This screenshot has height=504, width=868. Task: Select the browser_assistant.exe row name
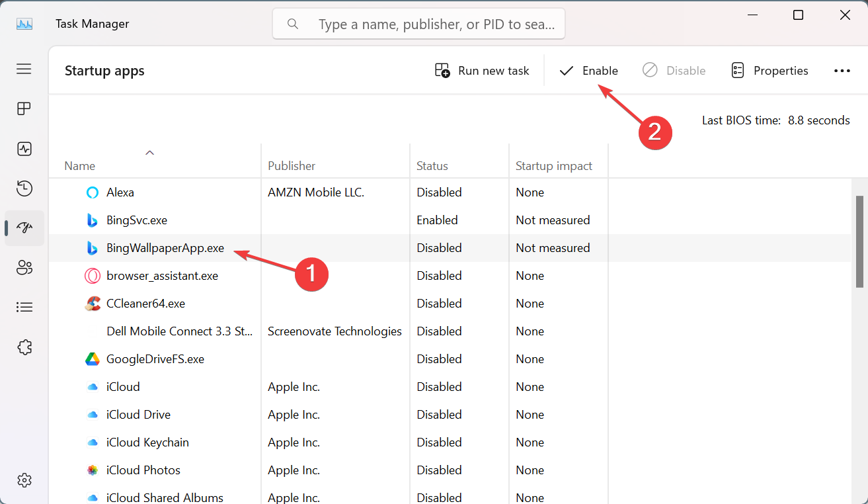[162, 276]
